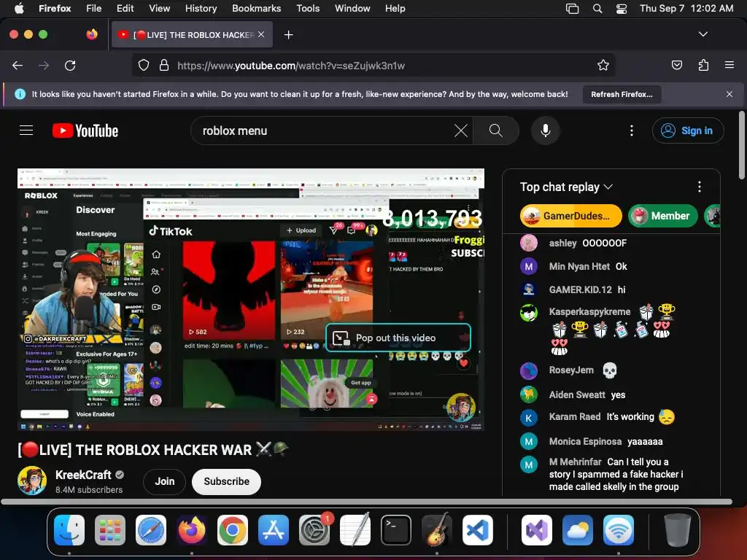Open System Settings in the dock
The image size is (747, 560).
click(x=314, y=530)
